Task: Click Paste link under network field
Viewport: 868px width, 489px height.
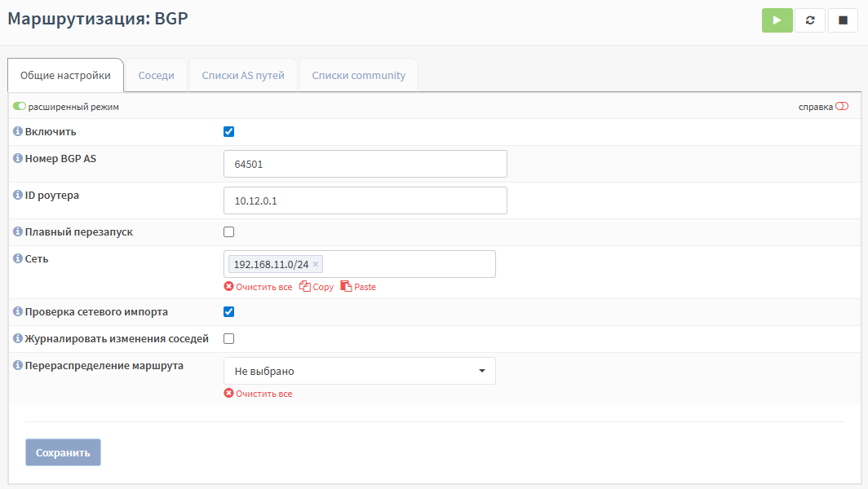Action: coord(358,287)
